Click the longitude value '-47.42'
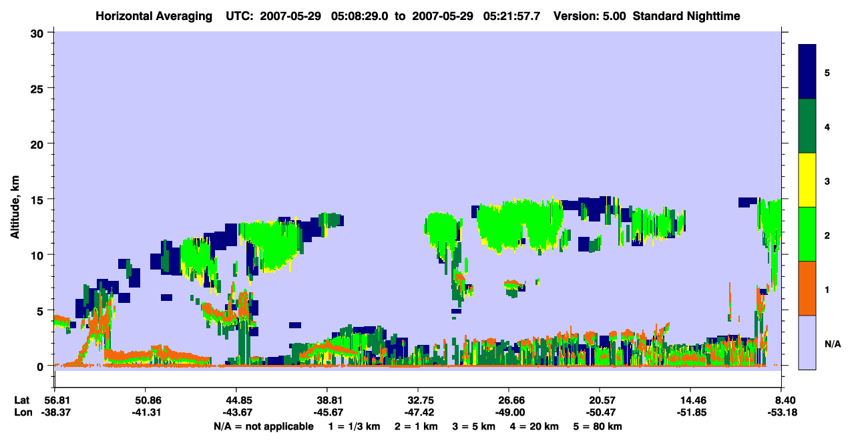 [x=418, y=413]
